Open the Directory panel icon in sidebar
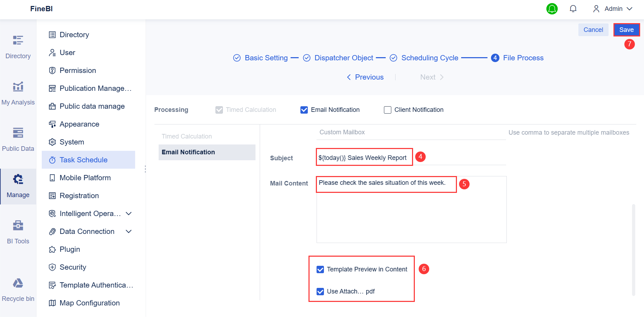 click(x=18, y=40)
